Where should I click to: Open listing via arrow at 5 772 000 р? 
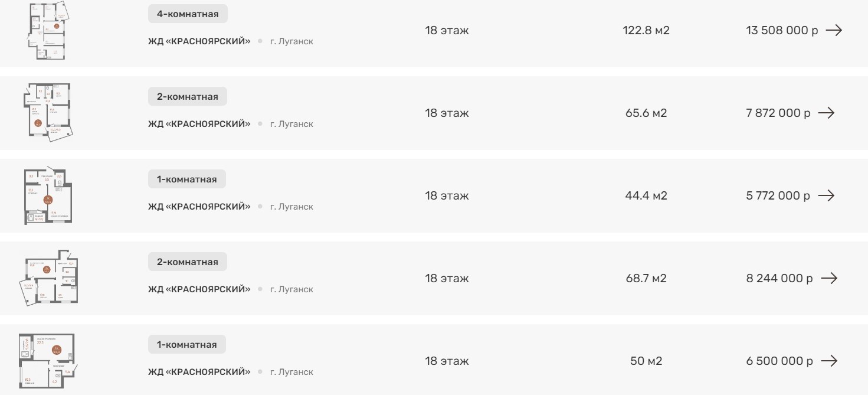[826, 195]
